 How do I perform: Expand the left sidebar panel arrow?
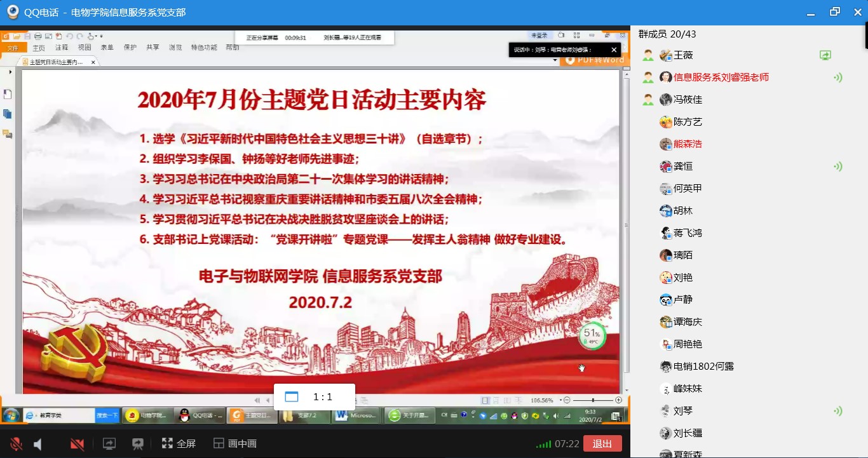click(x=10, y=72)
